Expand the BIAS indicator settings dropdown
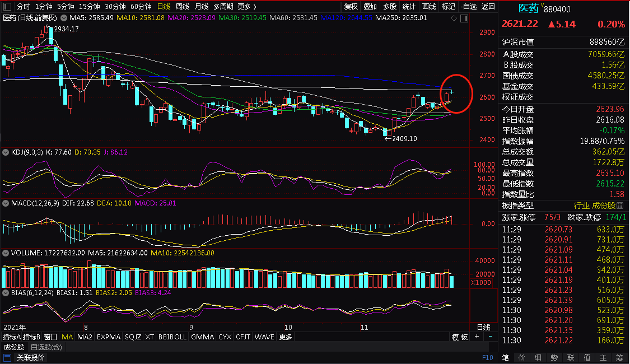The height and width of the screenshot is (364, 630). pyautogui.click(x=6, y=293)
